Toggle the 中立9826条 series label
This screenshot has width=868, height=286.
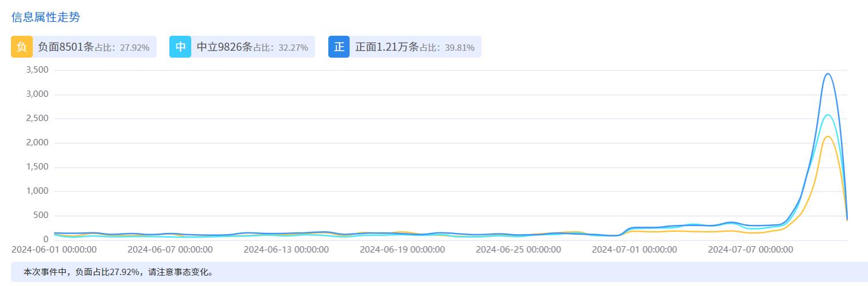coord(224,47)
